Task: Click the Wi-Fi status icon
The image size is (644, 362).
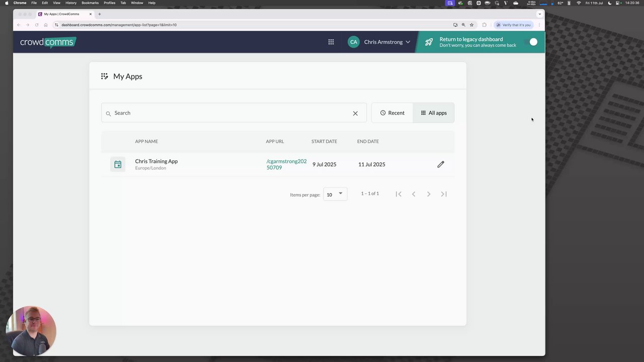Action: (x=579, y=3)
